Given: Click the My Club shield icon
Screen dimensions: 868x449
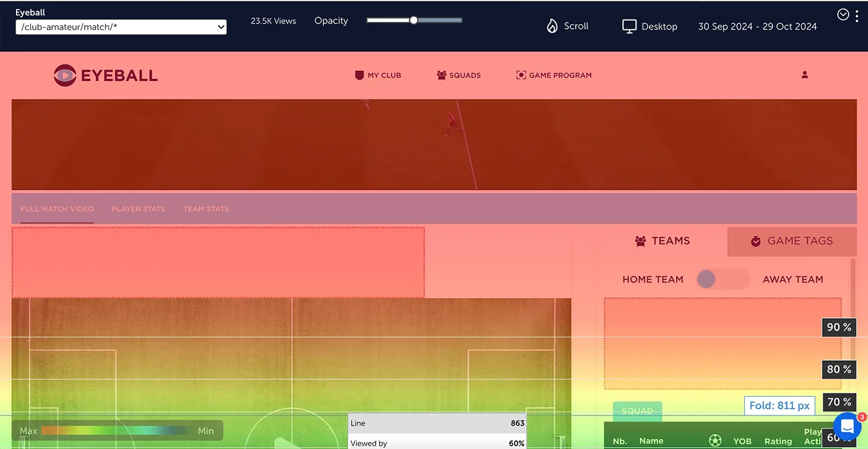Looking at the screenshot, I should click(x=359, y=76).
